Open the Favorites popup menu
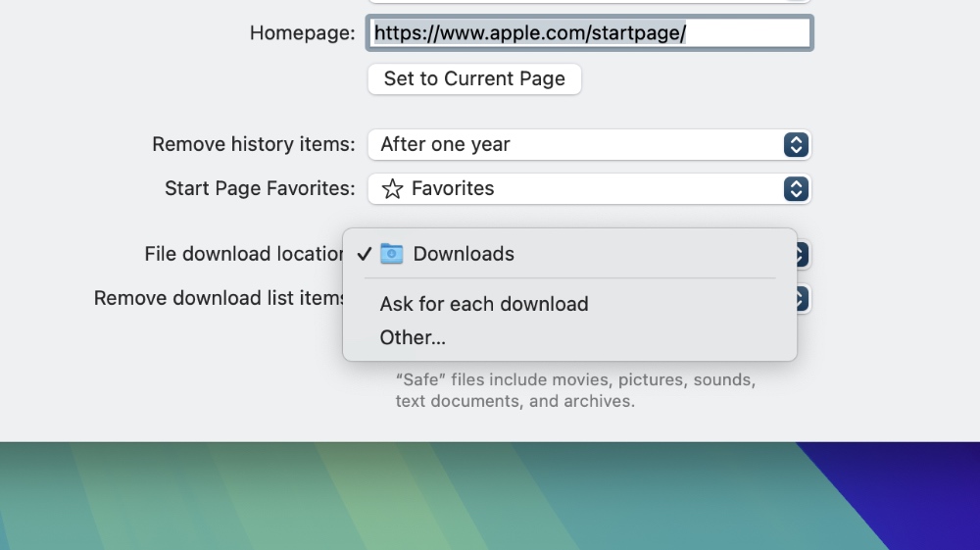Image resolution: width=980 pixels, height=550 pixels. [x=578, y=189]
